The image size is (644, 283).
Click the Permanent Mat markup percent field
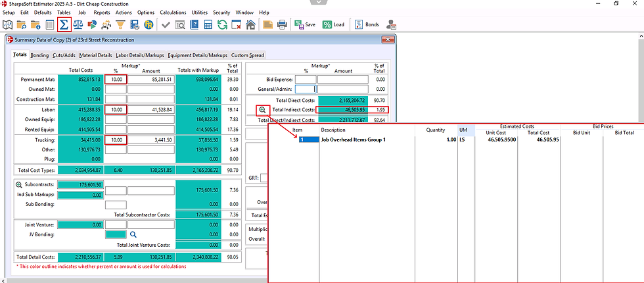[116, 79]
